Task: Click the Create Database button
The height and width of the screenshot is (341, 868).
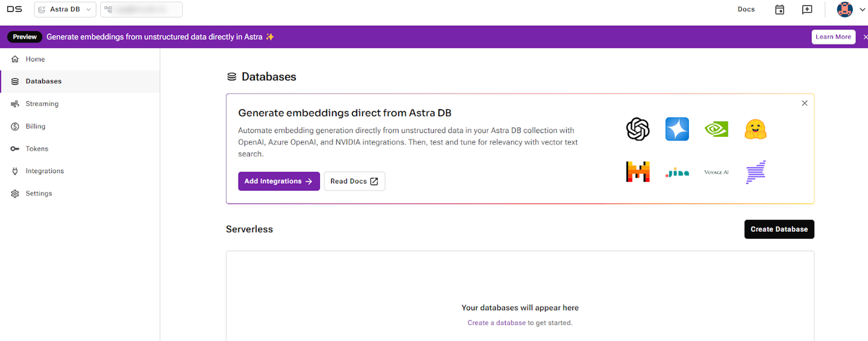Action: pyautogui.click(x=779, y=229)
